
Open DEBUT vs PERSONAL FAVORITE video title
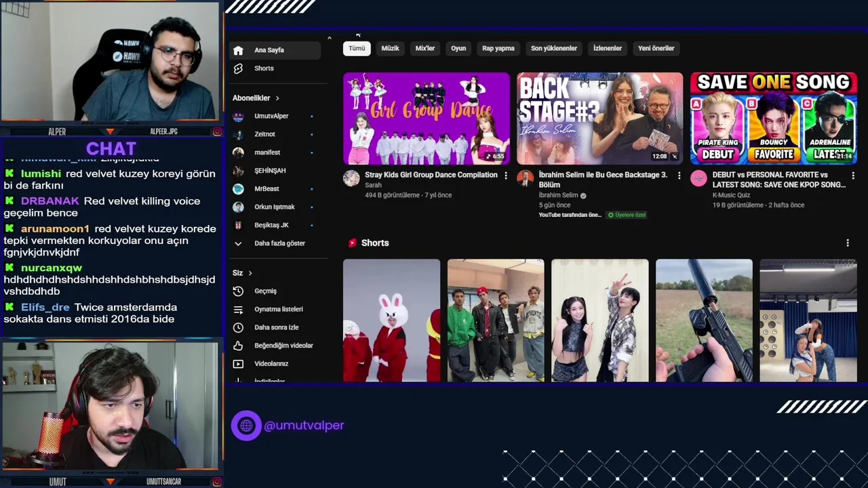coord(778,180)
